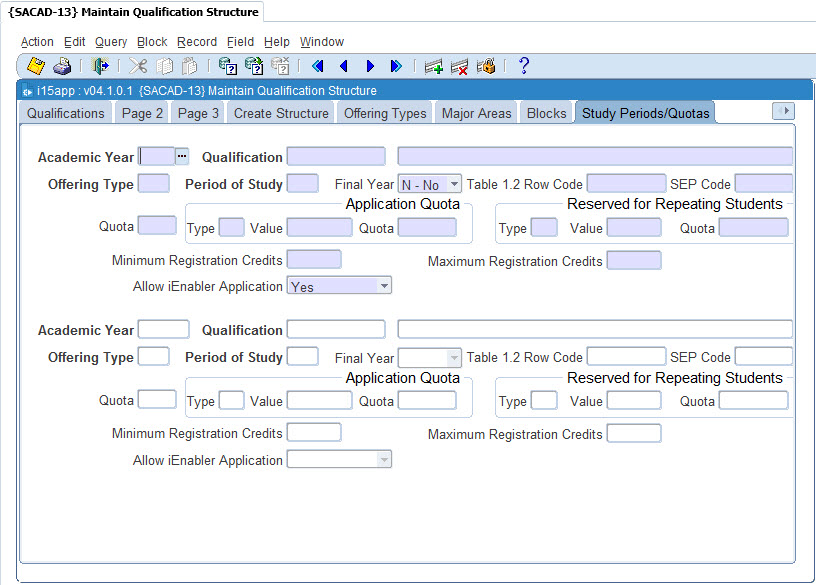The image size is (816, 585).
Task: Click the small window icon beside i15app title
Action: 27,92
